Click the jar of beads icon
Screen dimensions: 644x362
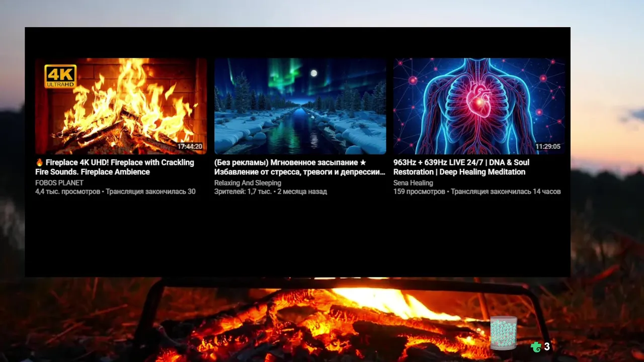504,333
